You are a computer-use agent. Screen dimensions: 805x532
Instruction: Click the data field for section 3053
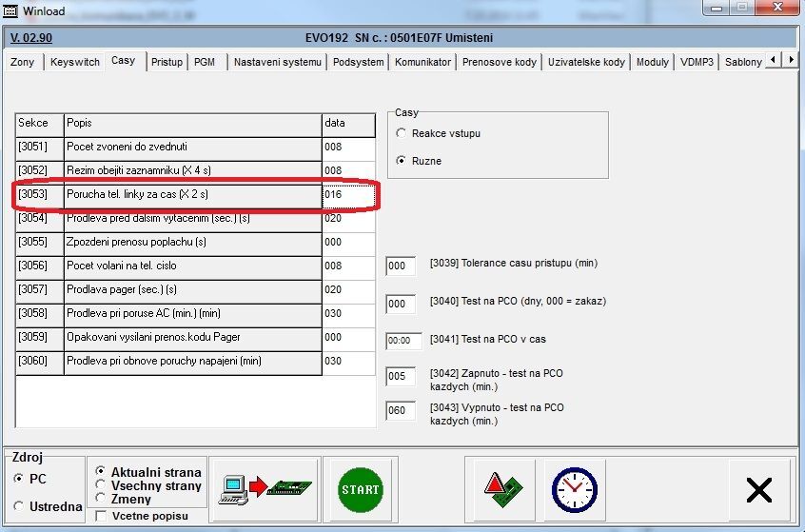348,194
